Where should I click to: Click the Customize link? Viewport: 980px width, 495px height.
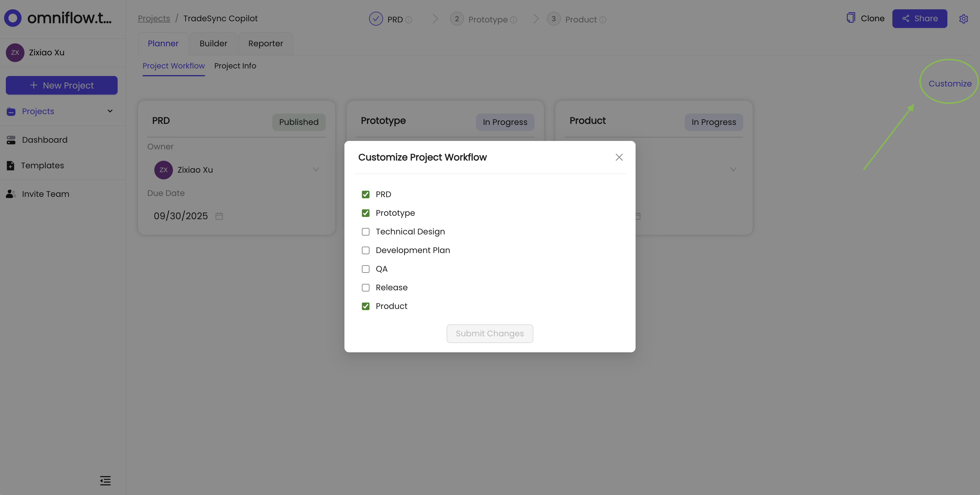(x=949, y=83)
